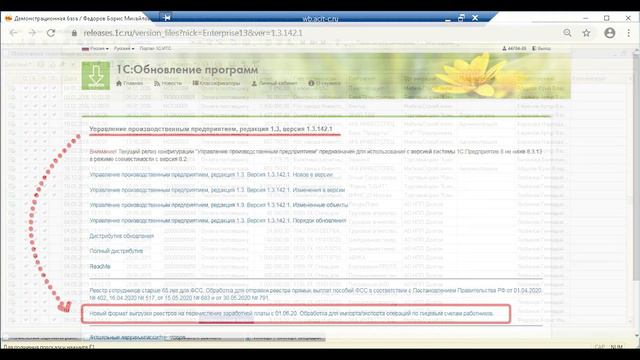Open the ReadMe link
Screen dimensions: 640x360
(100, 267)
